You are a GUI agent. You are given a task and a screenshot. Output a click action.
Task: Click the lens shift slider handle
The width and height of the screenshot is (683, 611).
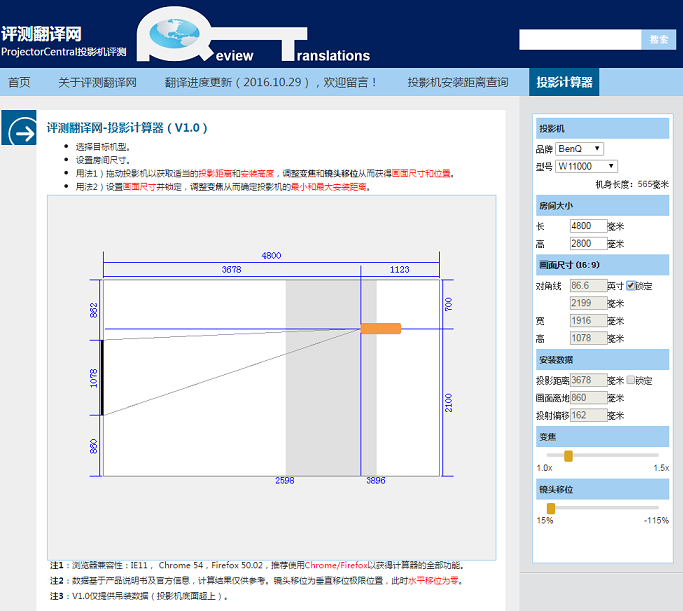[551, 508]
